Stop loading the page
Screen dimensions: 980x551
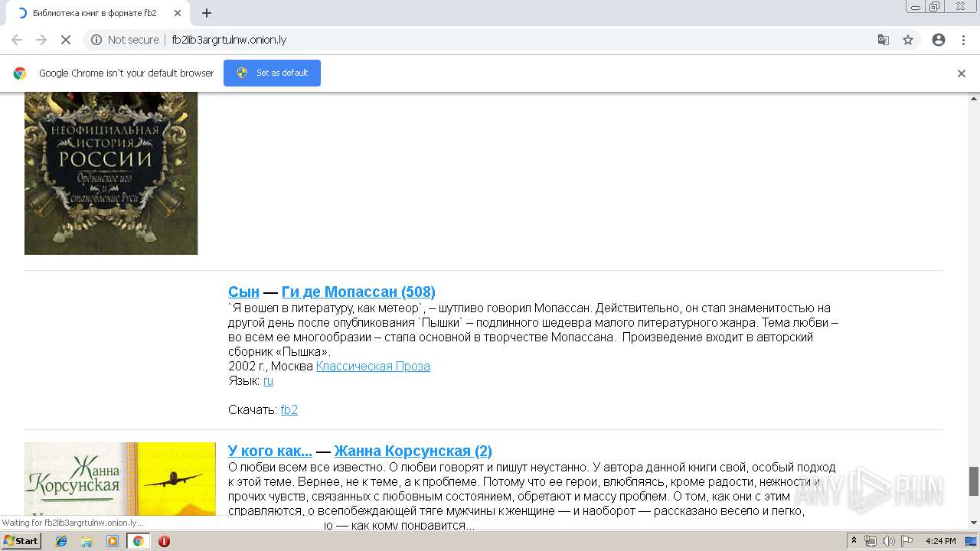[66, 40]
